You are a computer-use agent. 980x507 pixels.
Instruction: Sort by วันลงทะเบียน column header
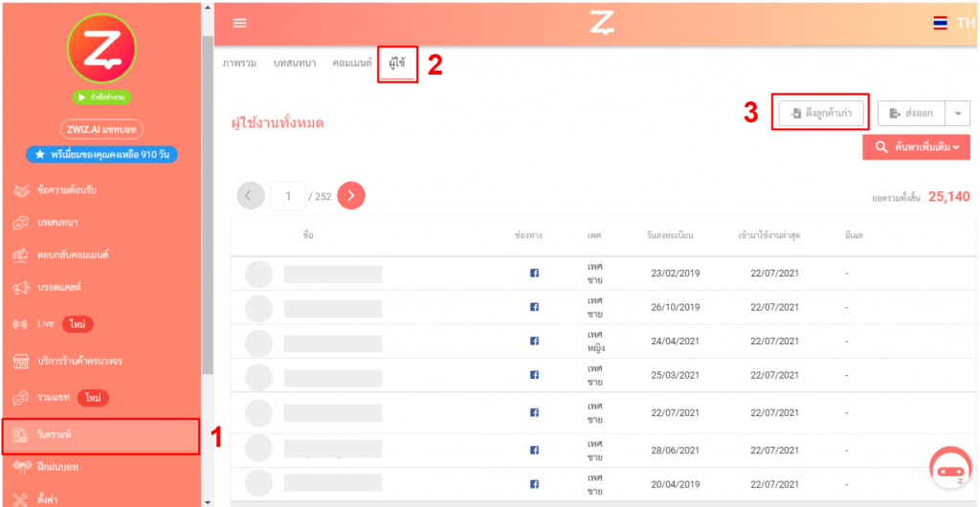(x=670, y=236)
